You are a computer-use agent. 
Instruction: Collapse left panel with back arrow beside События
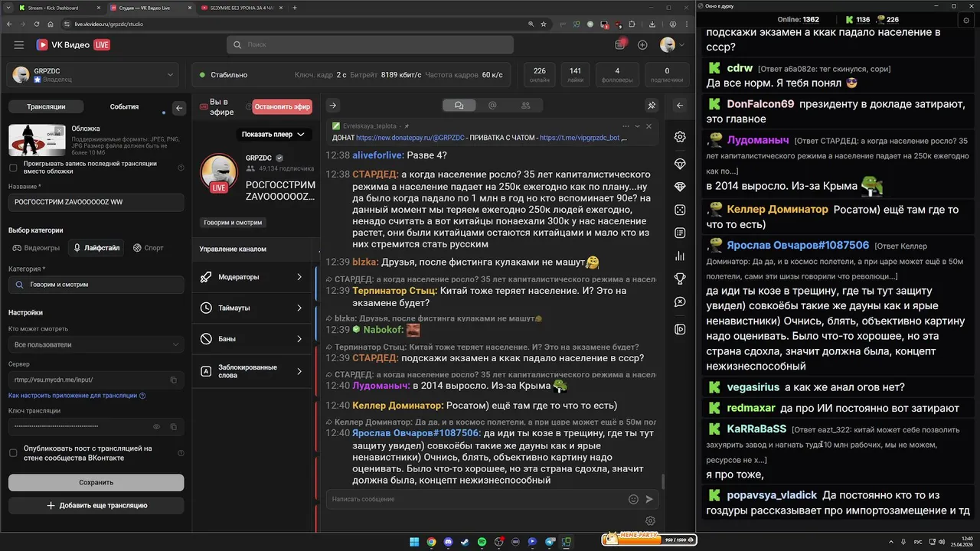point(179,108)
